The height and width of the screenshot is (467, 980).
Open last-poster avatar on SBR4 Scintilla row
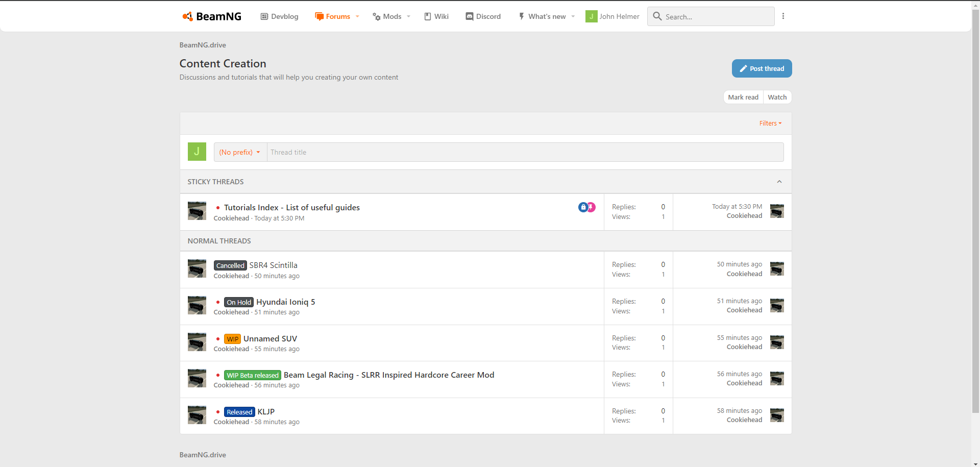(777, 268)
